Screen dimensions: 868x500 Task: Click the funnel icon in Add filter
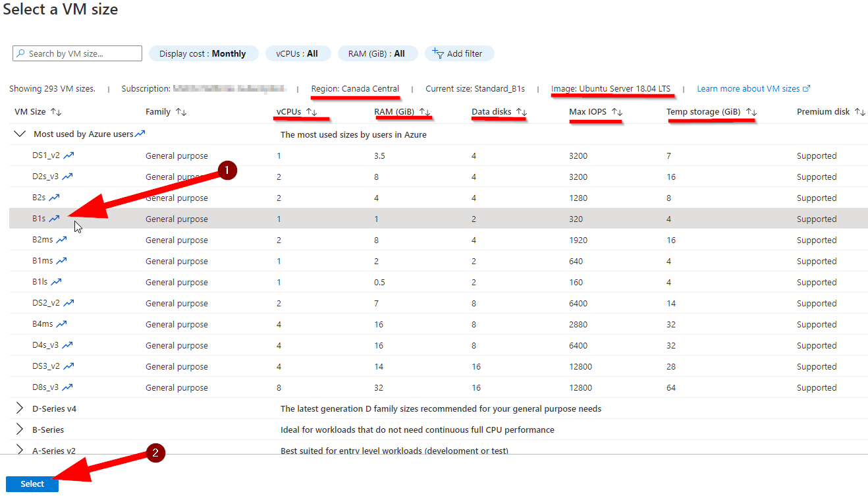[x=438, y=53]
